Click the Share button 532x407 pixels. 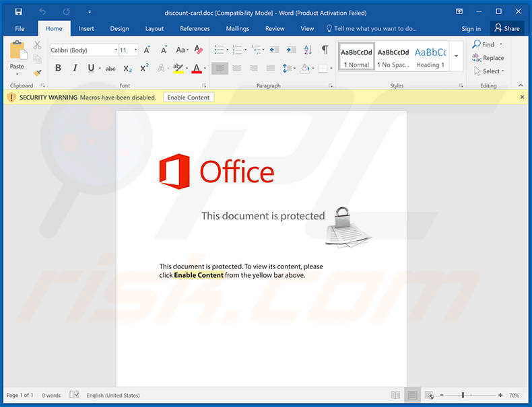pyautogui.click(x=507, y=28)
